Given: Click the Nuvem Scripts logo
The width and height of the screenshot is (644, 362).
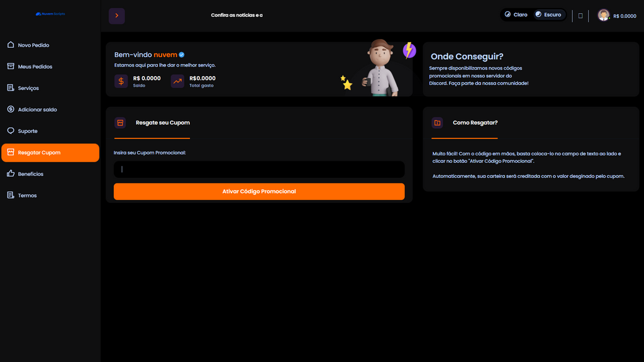Looking at the screenshot, I should 50,14.
